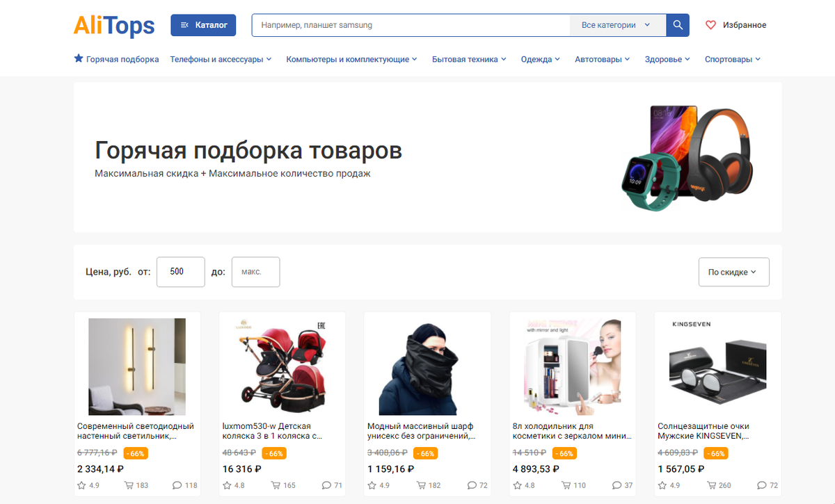Click rating star on KINGSEVEN sunglasses card
Screen dimensions: 835x504
pos(663,485)
